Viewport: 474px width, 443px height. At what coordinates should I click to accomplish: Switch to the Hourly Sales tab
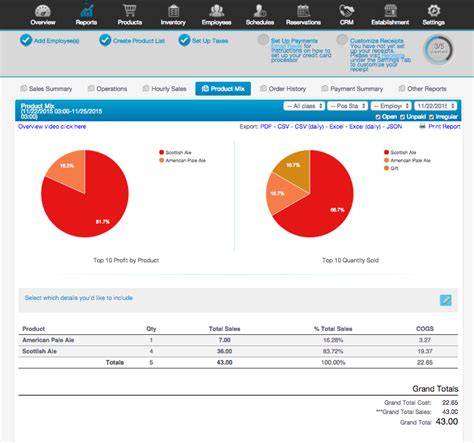tap(164, 89)
